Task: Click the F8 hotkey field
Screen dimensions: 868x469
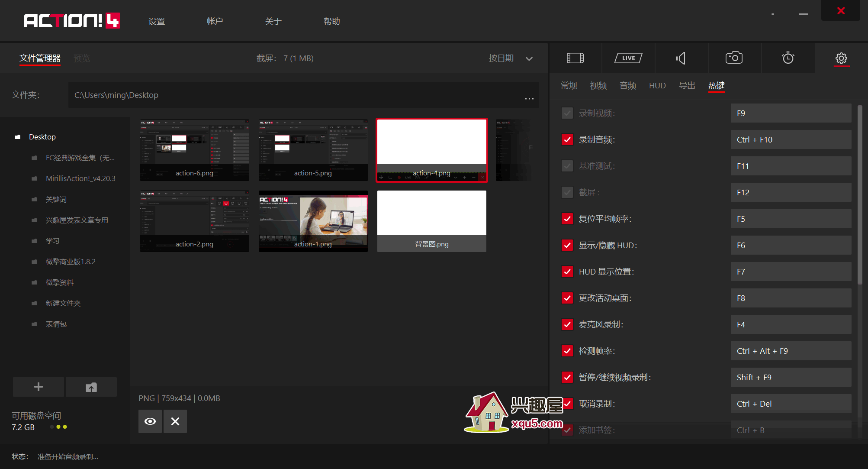Action: click(791, 298)
